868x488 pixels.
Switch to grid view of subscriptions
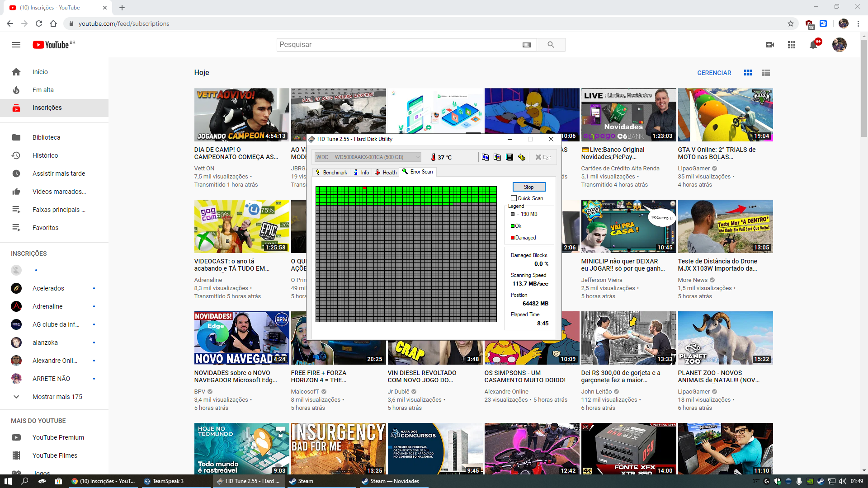[748, 73]
